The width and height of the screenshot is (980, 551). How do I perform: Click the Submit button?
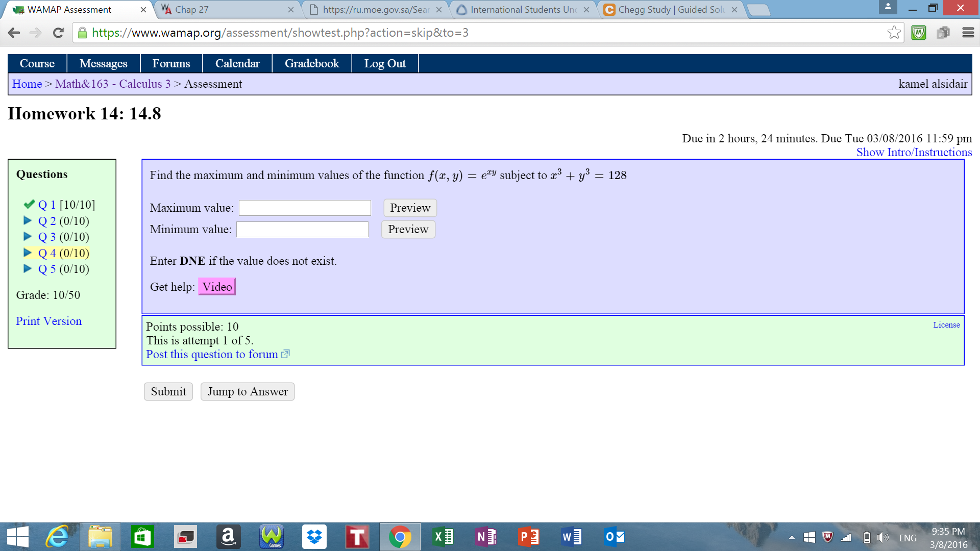168,391
